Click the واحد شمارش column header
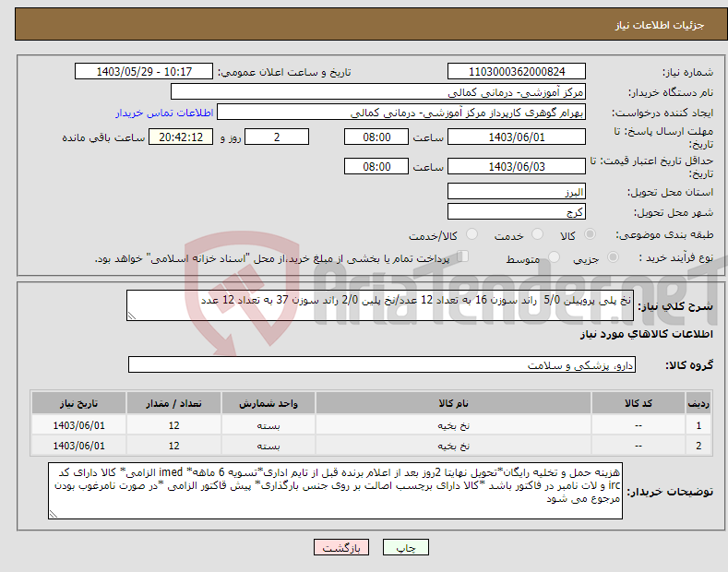This screenshot has height=572, width=728. click(269, 403)
